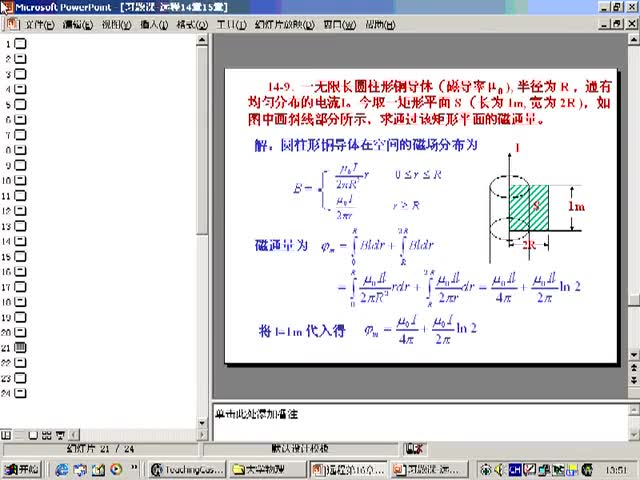This screenshot has width=640, height=480.
Task: Select slide 17 icon in the outline
Action: point(20,287)
